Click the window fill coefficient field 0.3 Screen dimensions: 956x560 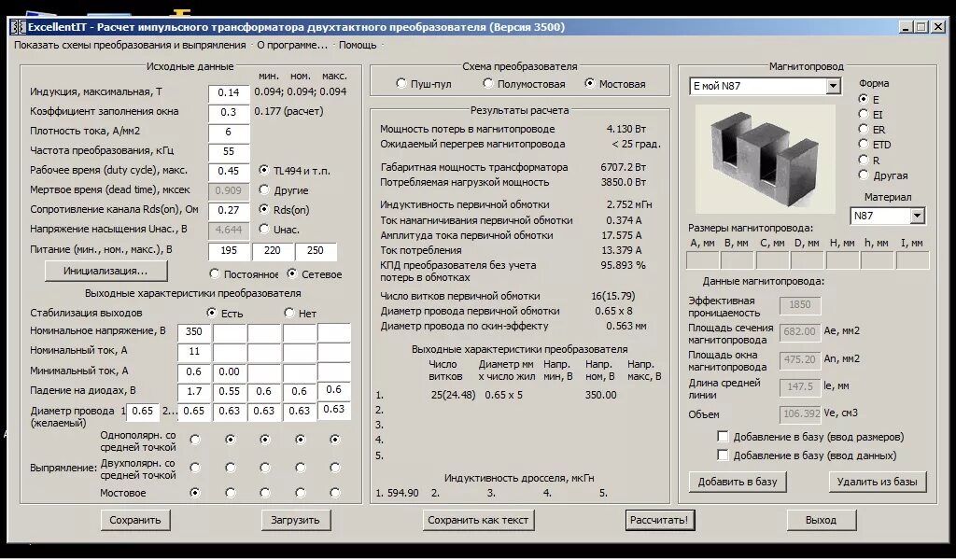(229, 112)
